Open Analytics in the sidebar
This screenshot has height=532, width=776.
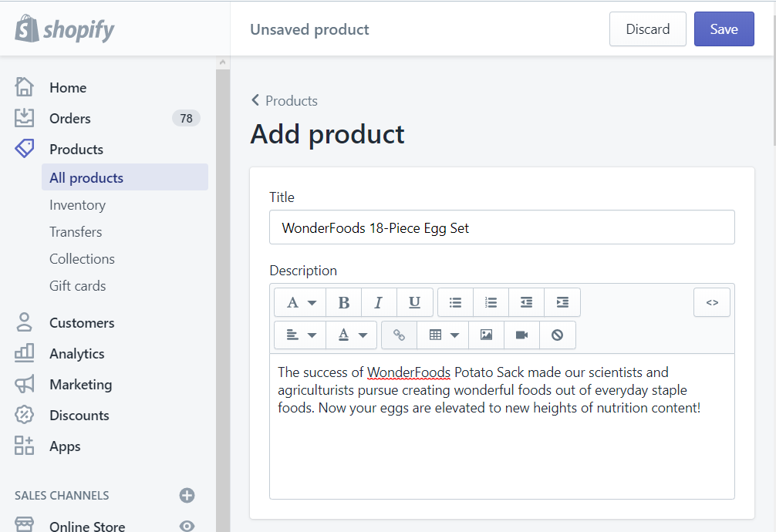76,353
